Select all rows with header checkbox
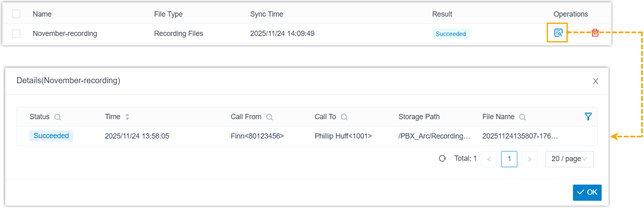Screen dimensions: 644x208 point(16,14)
